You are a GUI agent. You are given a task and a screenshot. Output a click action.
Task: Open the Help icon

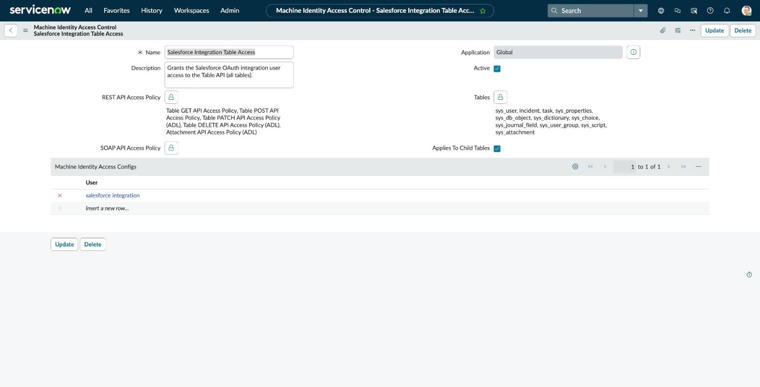click(710, 11)
